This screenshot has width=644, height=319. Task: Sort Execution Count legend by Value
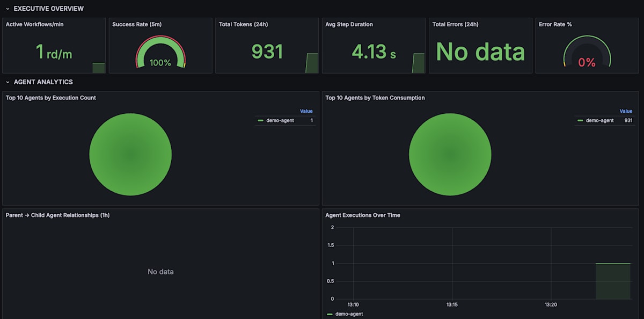(x=306, y=111)
